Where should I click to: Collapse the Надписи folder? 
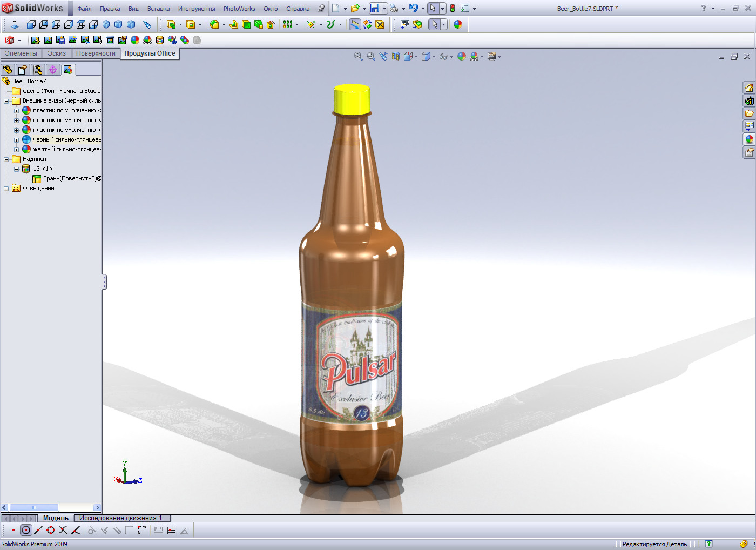(x=6, y=159)
